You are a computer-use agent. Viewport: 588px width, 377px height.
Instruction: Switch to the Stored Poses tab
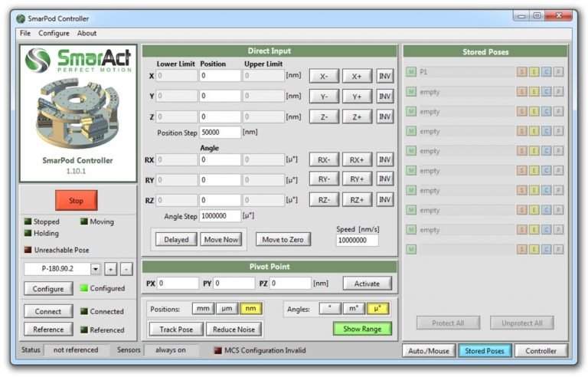point(485,351)
